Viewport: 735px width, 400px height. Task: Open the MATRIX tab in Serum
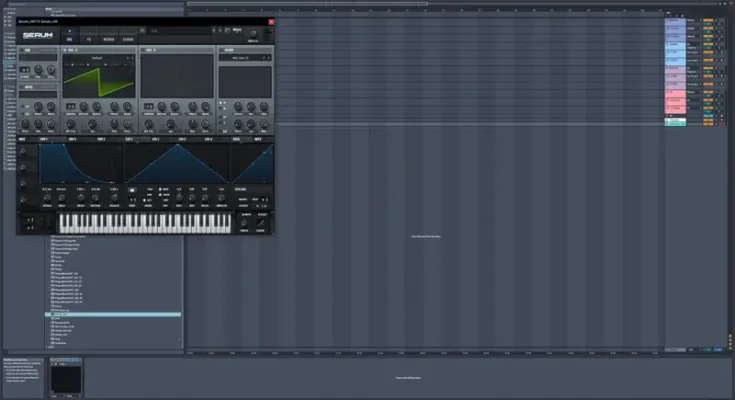[x=108, y=38]
